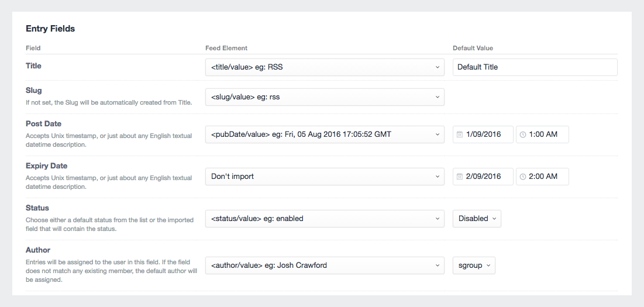The width and height of the screenshot is (644, 307).
Task: Click the Entry Fields section heading
Action: tap(50, 29)
